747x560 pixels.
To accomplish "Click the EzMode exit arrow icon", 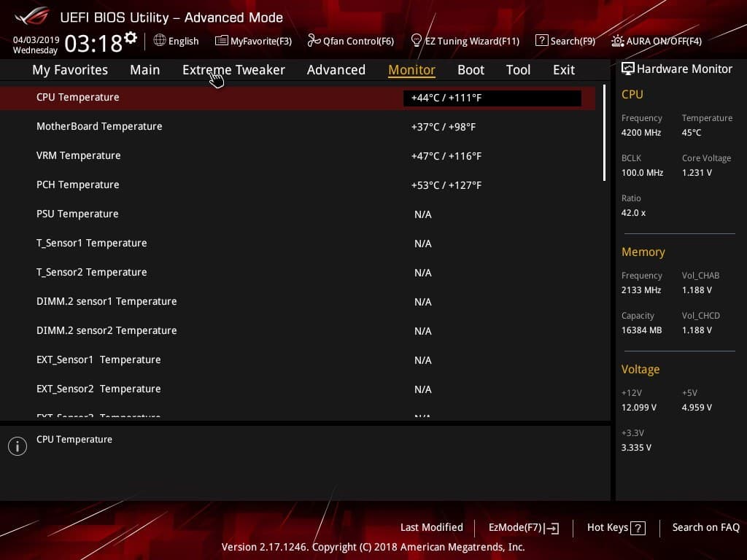I will tap(552, 528).
